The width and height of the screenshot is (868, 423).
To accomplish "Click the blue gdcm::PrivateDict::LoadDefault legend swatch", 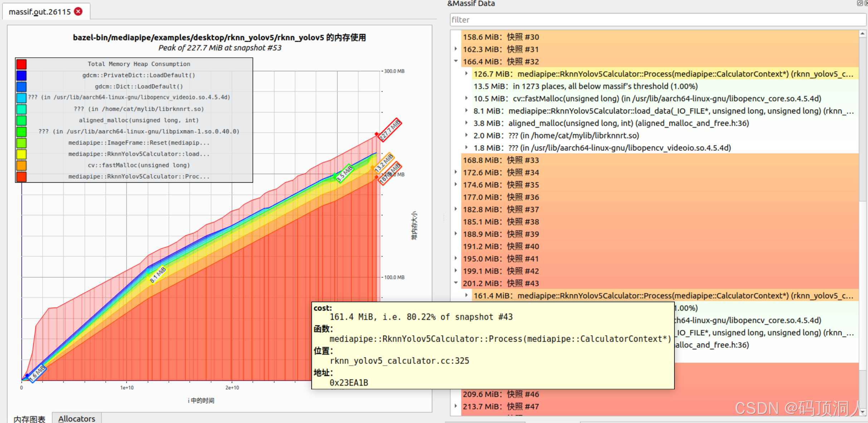I will [x=21, y=75].
